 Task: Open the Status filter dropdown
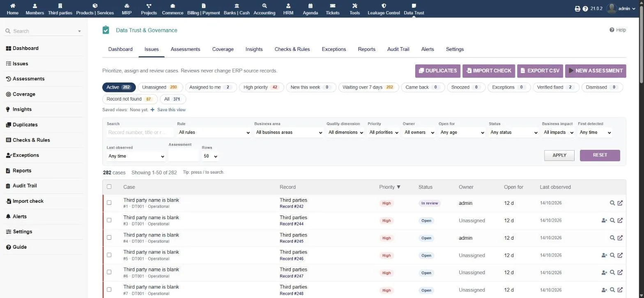click(x=514, y=133)
